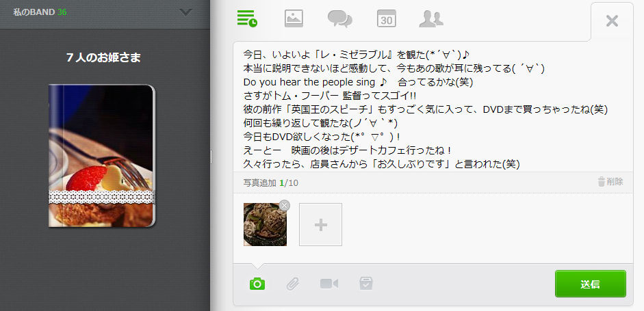Select the camera photo attach icon

257,284
